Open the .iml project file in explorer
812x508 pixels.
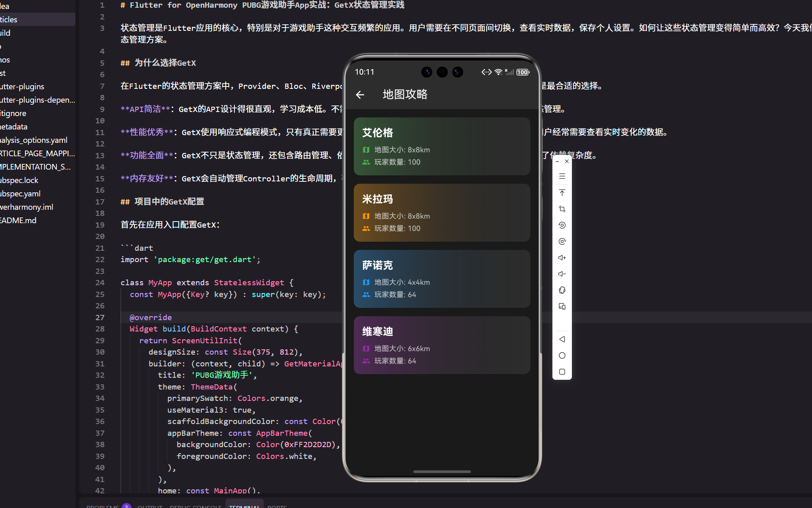point(37,207)
